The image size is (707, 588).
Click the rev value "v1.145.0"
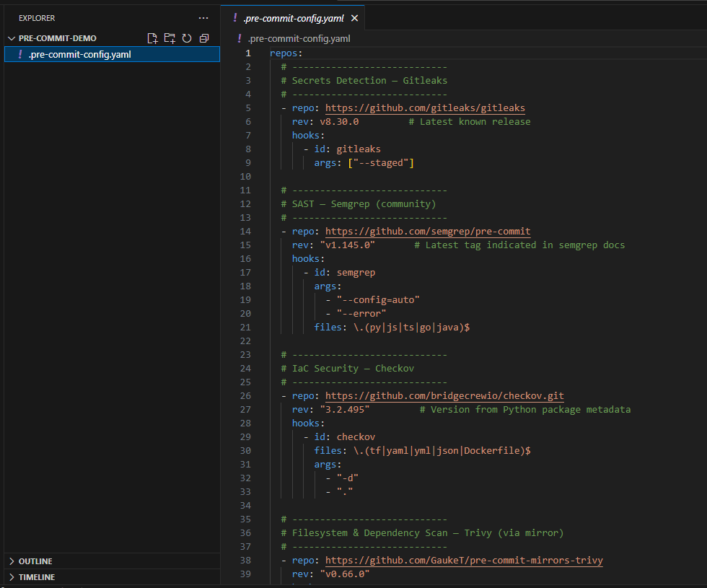(x=347, y=245)
